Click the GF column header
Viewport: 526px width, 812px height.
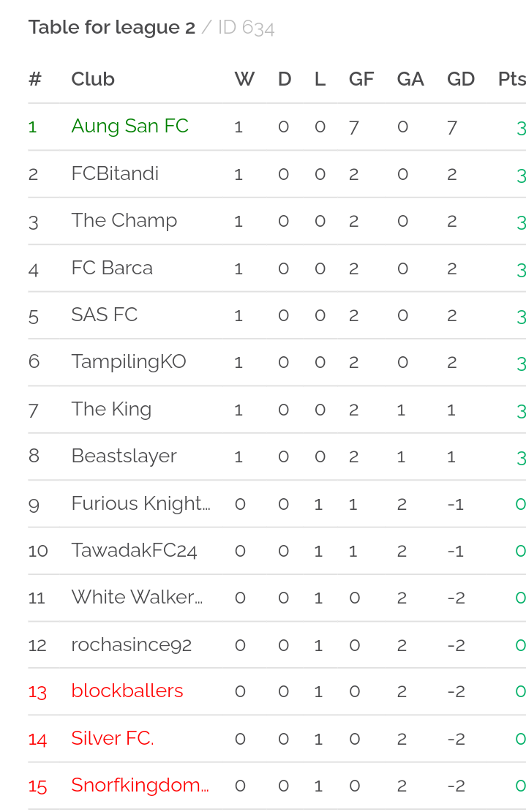(x=361, y=79)
